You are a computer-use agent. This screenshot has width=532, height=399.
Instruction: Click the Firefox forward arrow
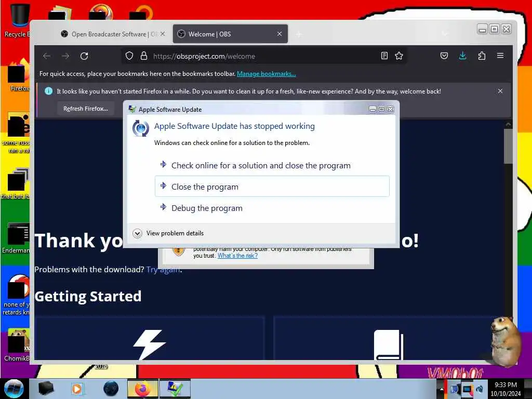click(x=65, y=56)
